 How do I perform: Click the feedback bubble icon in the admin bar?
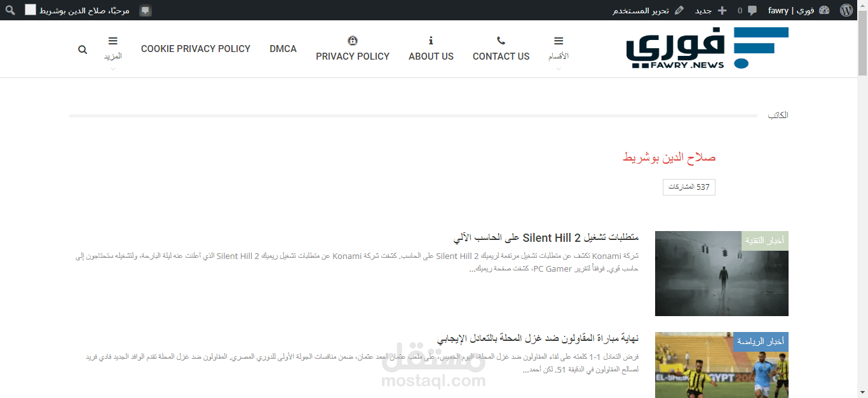[x=146, y=10]
